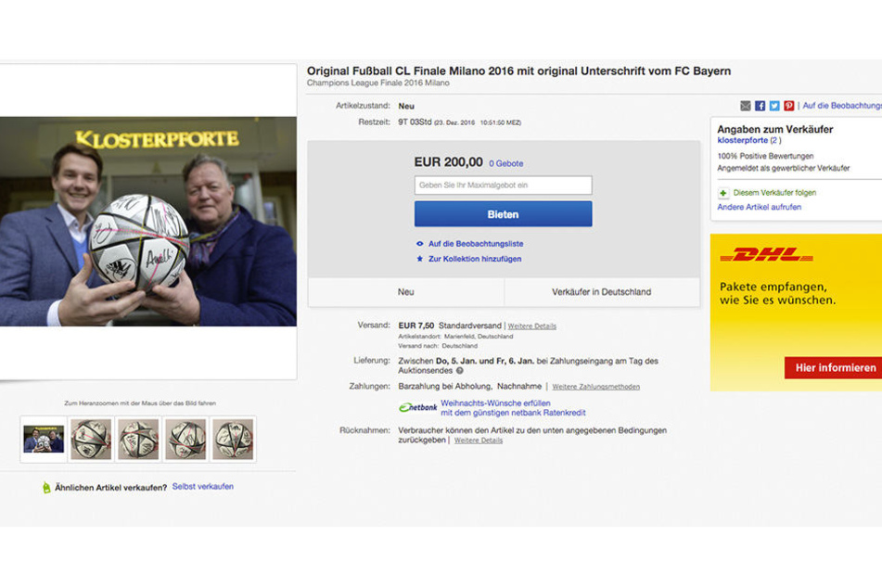Open Weitere Zahlungsmethoden link

tap(595, 387)
